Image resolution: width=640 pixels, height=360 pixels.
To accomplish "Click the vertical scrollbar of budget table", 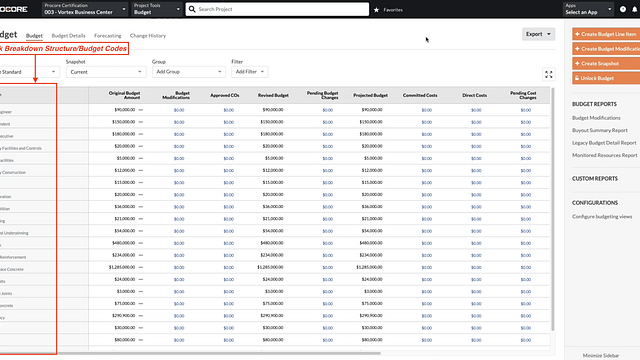I will pos(553,209).
